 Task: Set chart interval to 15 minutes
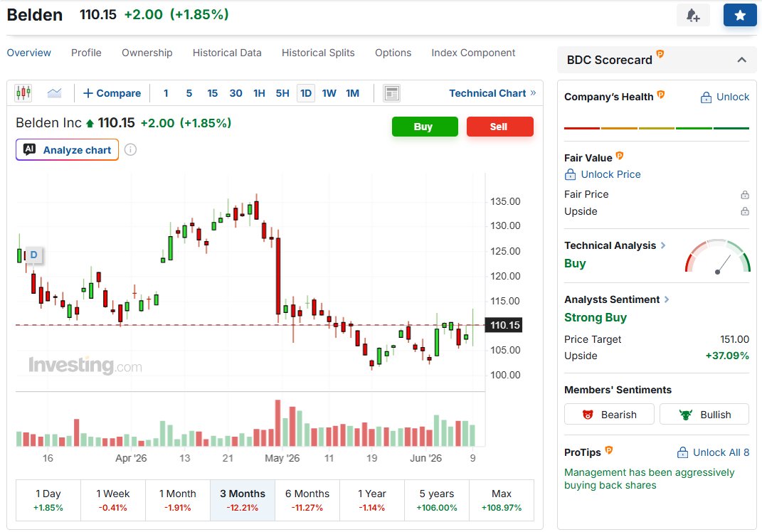[x=212, y=92]
